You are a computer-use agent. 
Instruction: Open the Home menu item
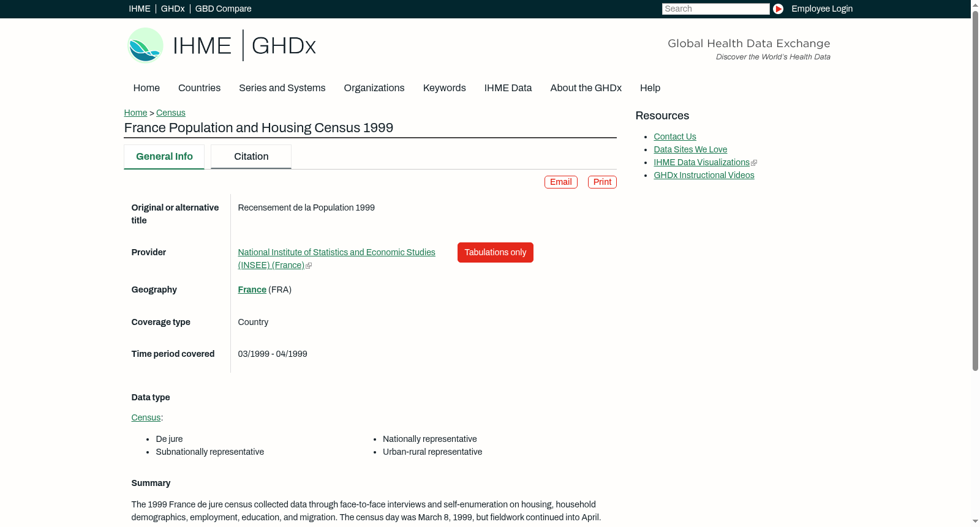(x=146, y=88)
